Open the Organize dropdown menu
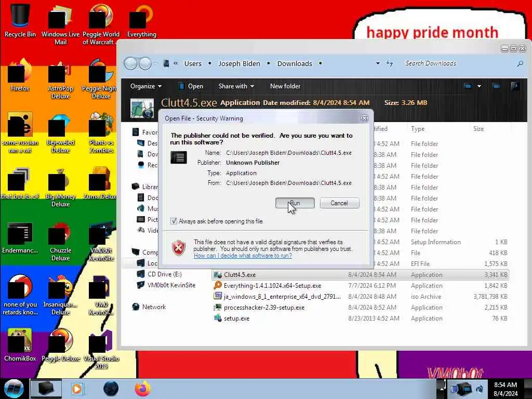This screenshot has height=399, width=532. click(x=146, y=86)
